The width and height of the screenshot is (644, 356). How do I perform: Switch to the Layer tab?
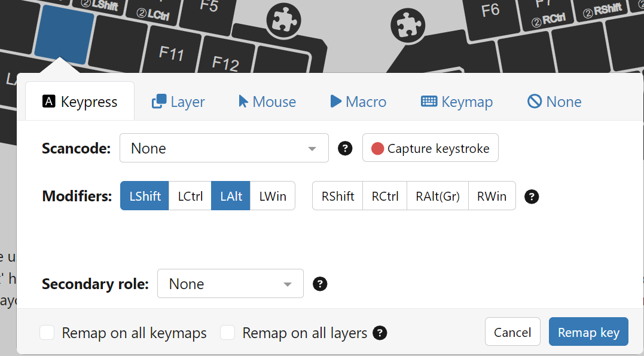coord(178,102)
